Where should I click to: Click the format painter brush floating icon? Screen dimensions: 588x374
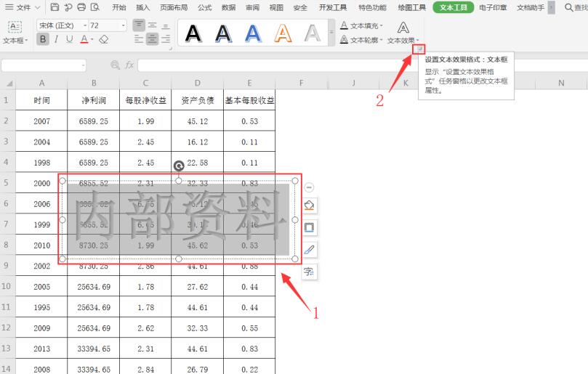tap(309, 250)
